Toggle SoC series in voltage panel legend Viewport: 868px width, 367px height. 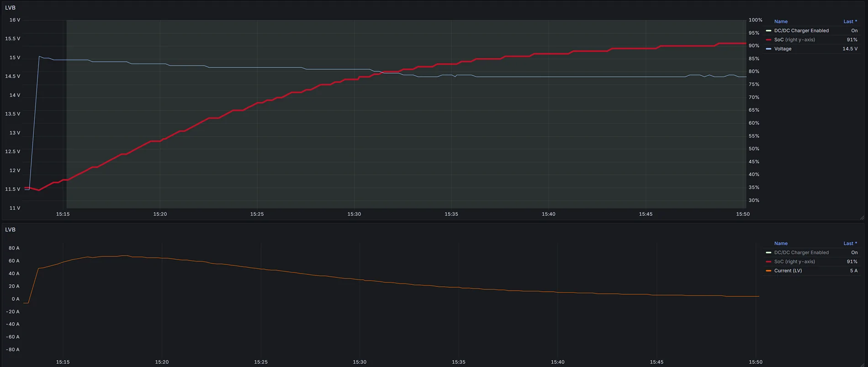tap(794, 40)
